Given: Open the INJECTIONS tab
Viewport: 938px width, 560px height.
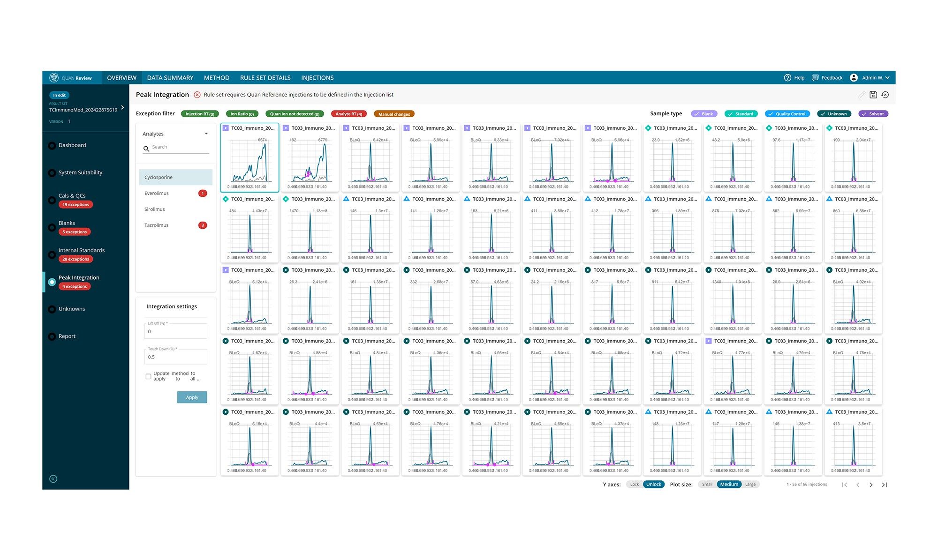Looking at the screenshot, I should click(x=317, y=77).
